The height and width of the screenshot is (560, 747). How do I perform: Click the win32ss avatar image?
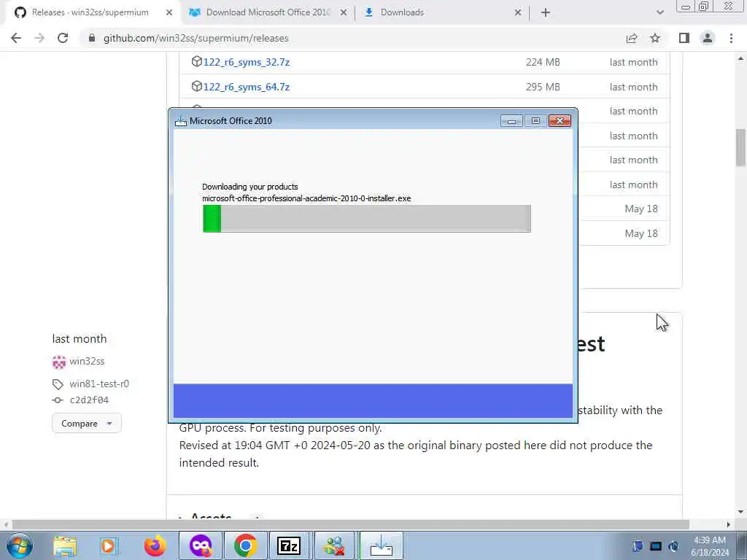58,362
